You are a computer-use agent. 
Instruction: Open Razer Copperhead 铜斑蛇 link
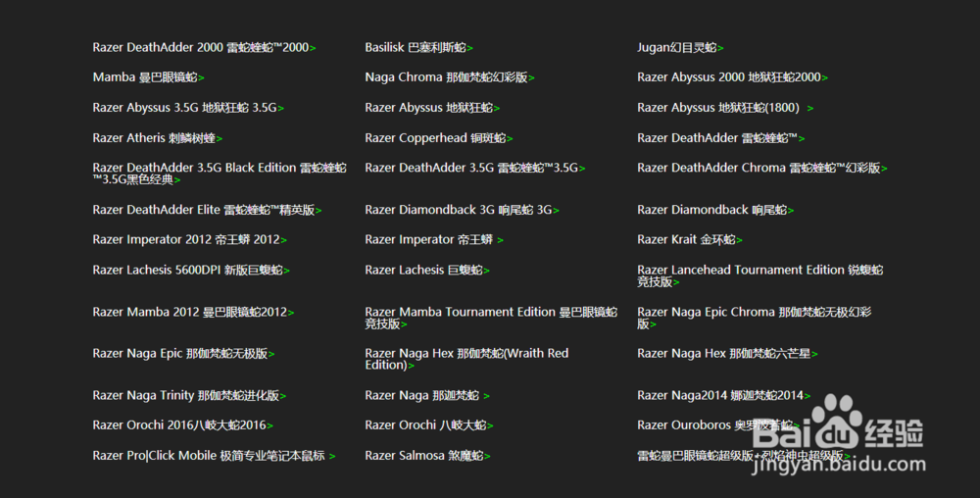point(439,138)
